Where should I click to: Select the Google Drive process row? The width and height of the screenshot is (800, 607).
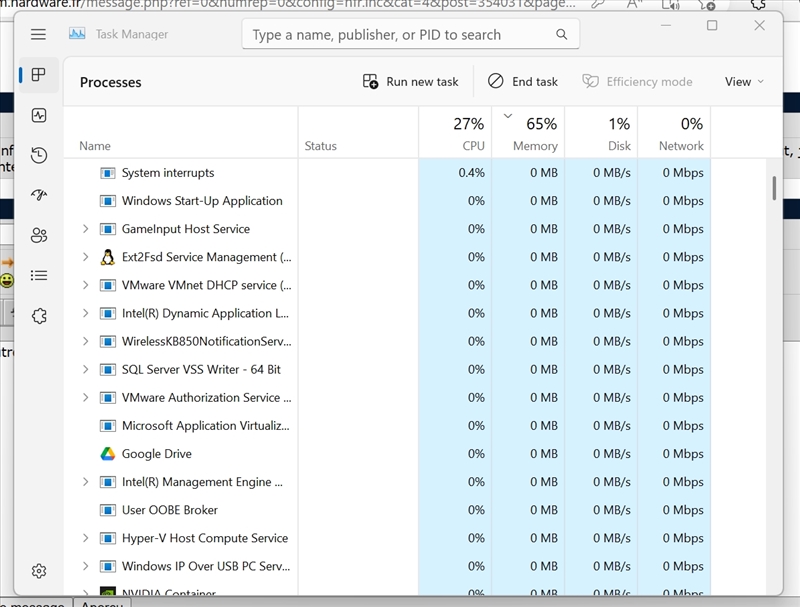200,454
